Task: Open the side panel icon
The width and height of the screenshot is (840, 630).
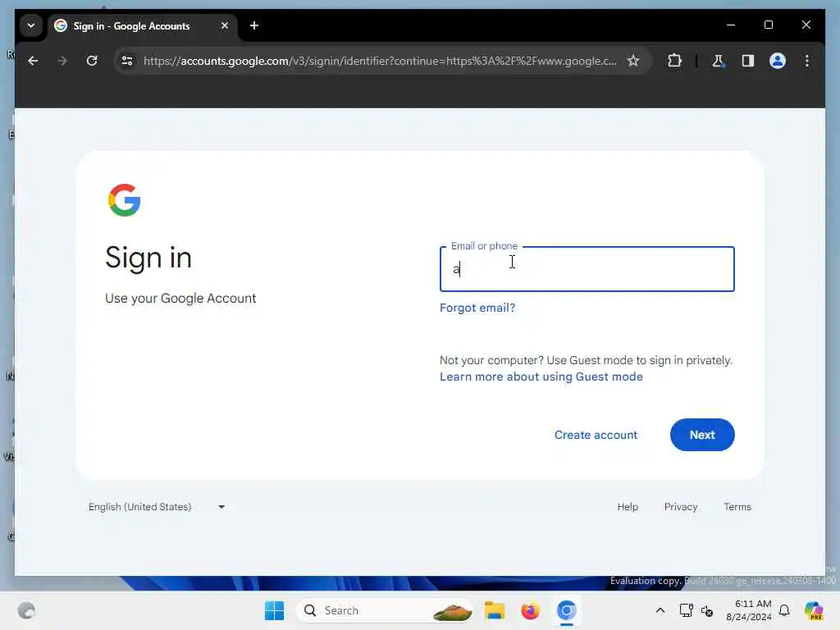Action: click(748, 61)
